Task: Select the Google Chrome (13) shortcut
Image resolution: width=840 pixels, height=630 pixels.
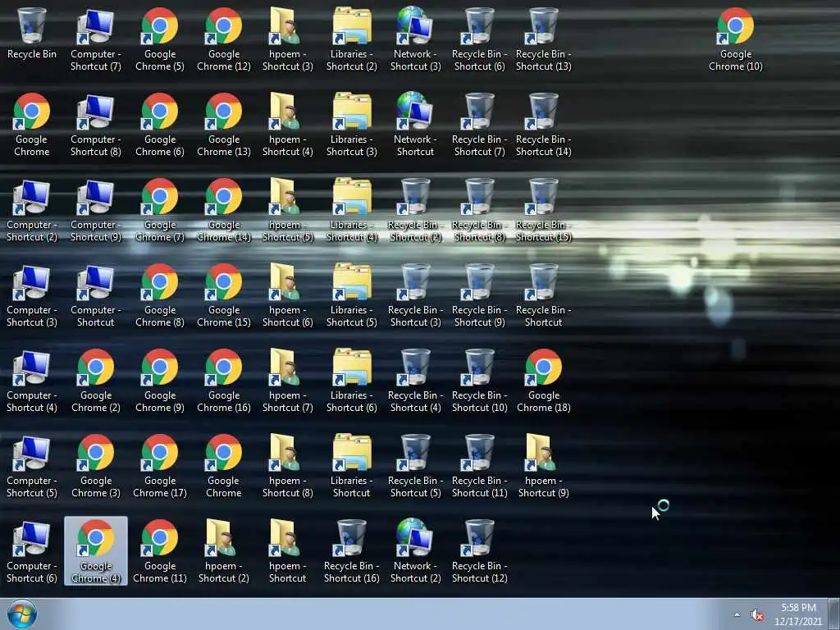Action: pos(223,125)
